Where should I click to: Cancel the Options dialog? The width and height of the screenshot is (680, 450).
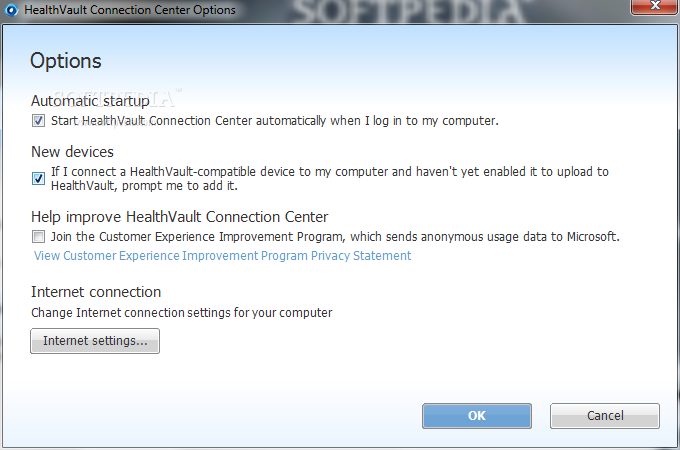604,415
